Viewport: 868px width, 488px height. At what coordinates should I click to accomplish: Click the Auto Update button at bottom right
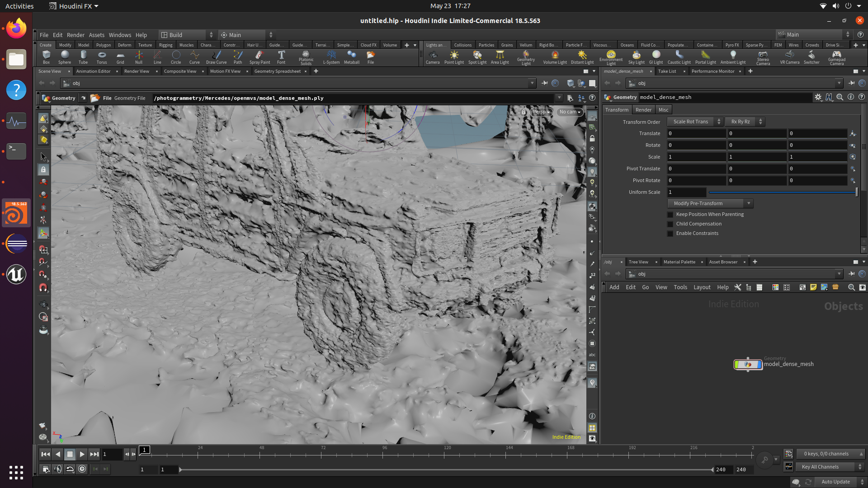(835, 482)
